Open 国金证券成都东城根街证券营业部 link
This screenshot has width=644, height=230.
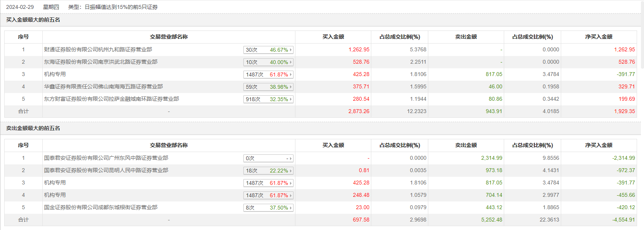pyautogui.click(x=101, y=207)
